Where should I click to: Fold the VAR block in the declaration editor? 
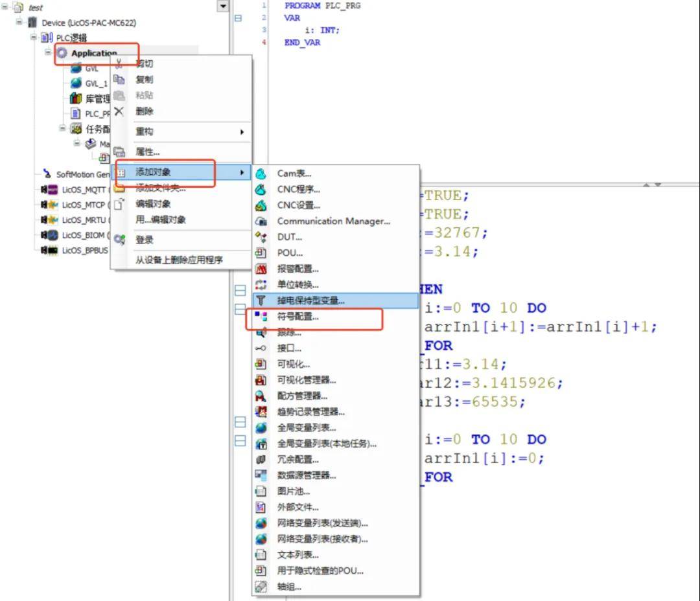coord(238,18)
